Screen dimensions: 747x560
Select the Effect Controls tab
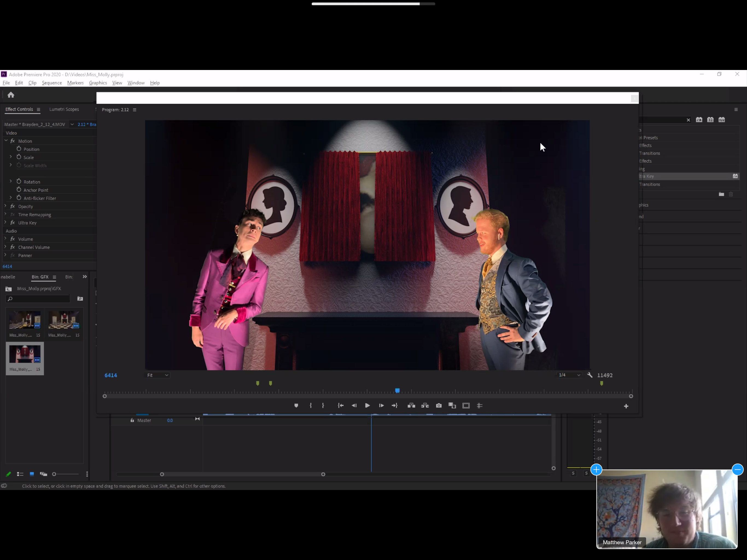click(x=19, y=109)
